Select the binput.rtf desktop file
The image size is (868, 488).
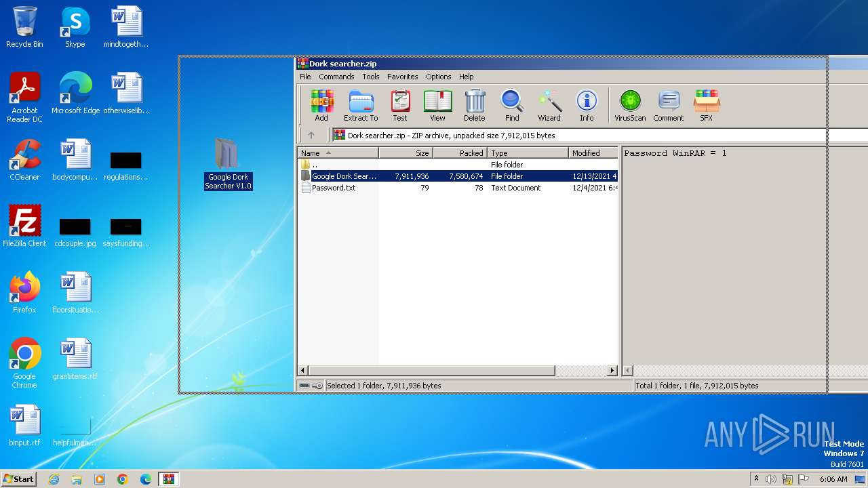24,426
